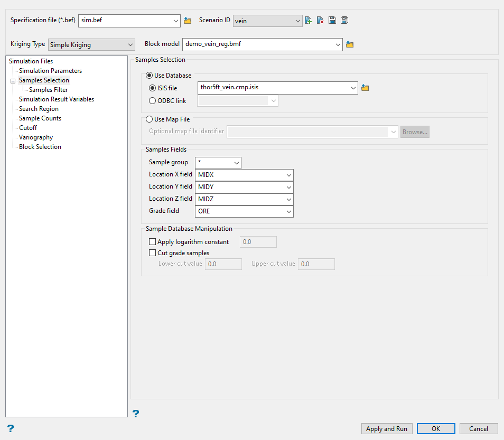Select the ODBC link radio button
Image resolution: width=504 pixels, height=440 pixels.
tap(153, 101)
